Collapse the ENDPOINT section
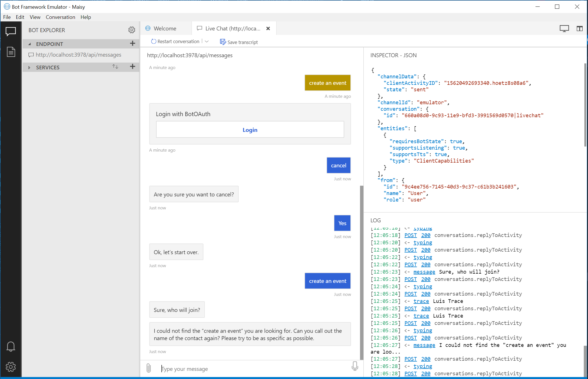588x379 pixels. pyautogui.click(x=29, y=44)
